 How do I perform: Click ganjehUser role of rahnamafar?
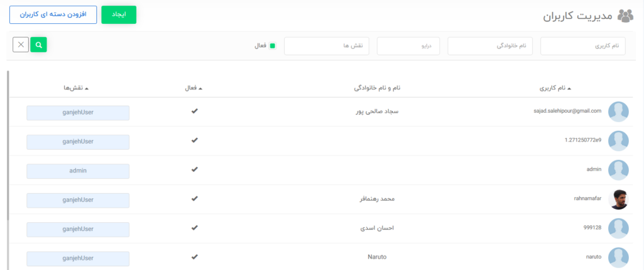(78, 201)
